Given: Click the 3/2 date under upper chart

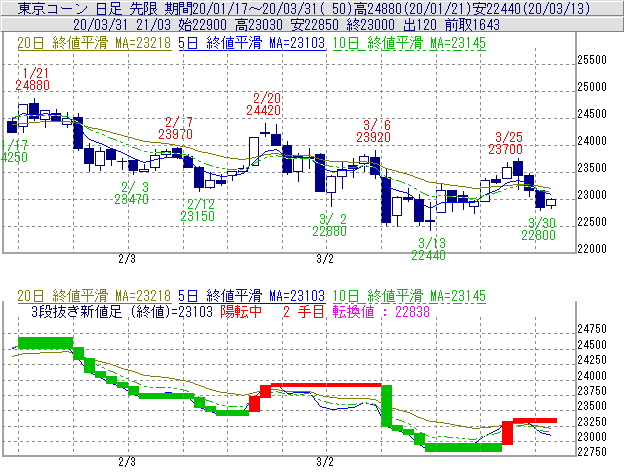Looking at the screenshot, I should click(325, 259).
